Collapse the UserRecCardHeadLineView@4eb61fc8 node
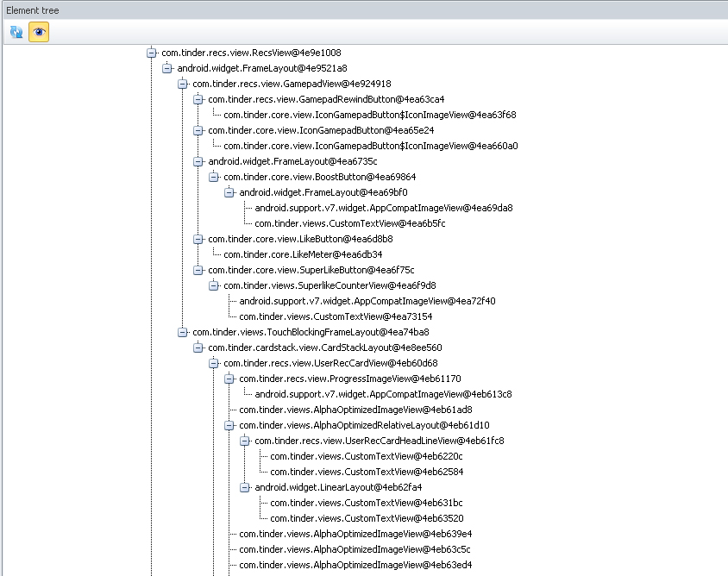 (x=245, y=441)
